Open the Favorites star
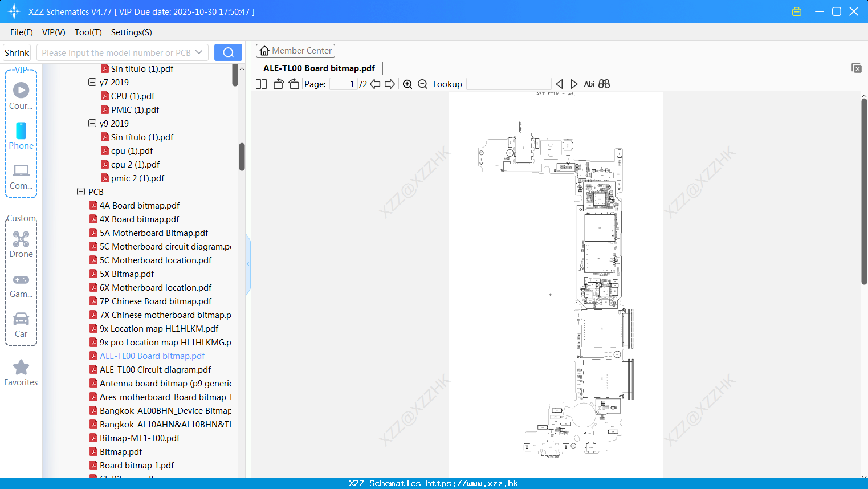The width and height of the screenshot is (868, 489). click(21, 373)
